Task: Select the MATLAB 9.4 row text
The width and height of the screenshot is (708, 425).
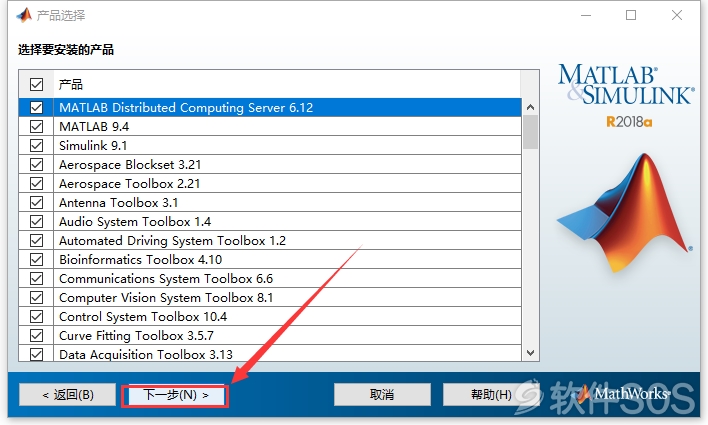Action: (x=94, y=126)
